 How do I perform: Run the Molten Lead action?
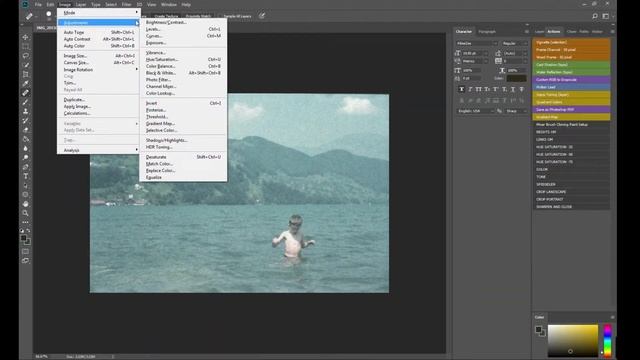pyautogui.click(x=571, y=87)
